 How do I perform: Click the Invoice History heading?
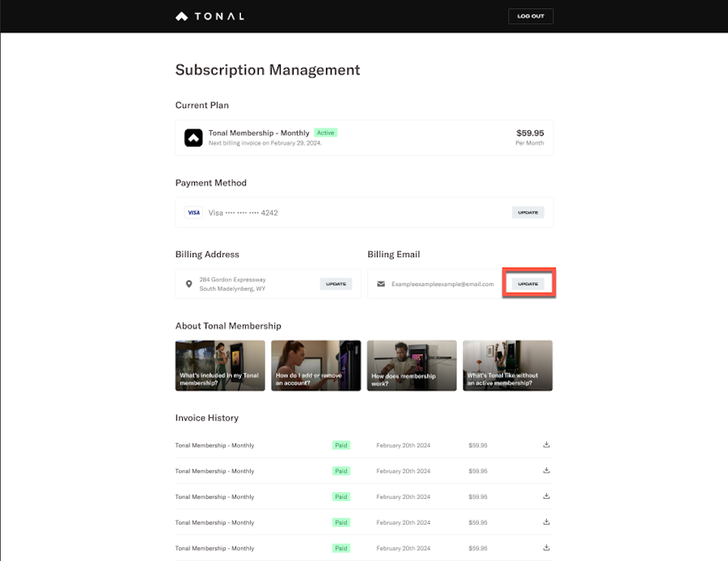[207, 418]
